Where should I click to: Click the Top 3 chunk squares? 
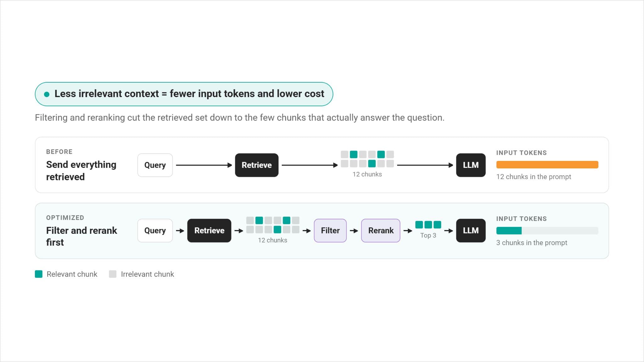428,225
